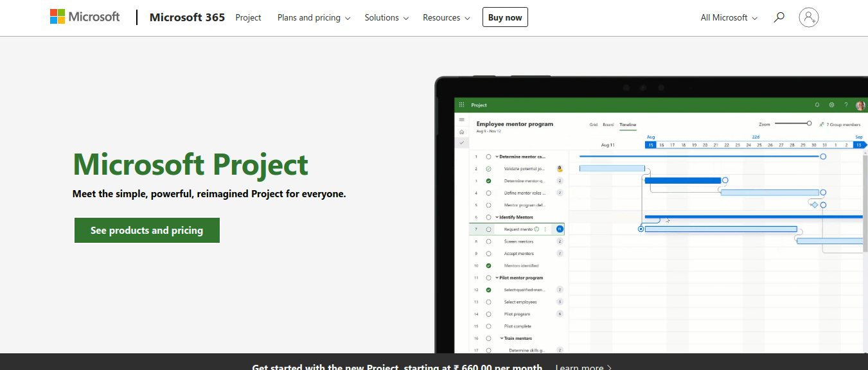Open the account sign-in avatar icon
868x370 pixels.
pyautogui.click(x=809, y=17)
